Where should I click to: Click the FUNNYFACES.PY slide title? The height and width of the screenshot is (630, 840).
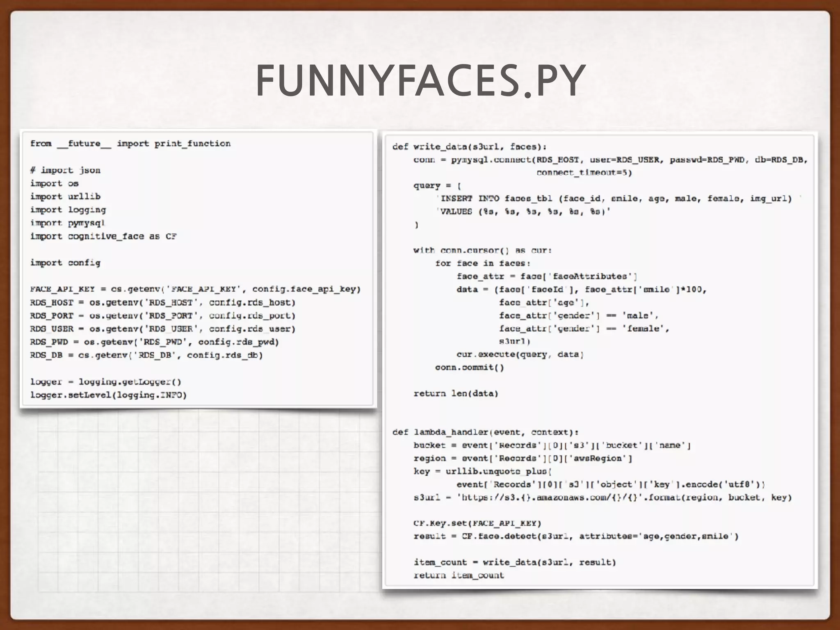[420, 80]
